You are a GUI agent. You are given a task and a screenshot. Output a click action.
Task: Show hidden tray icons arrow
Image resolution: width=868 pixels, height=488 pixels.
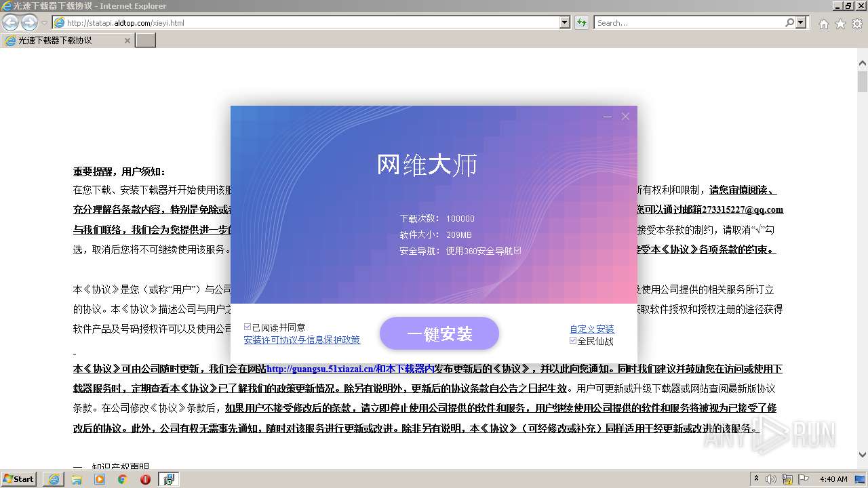pyautogui.click(x=757, y=479)
